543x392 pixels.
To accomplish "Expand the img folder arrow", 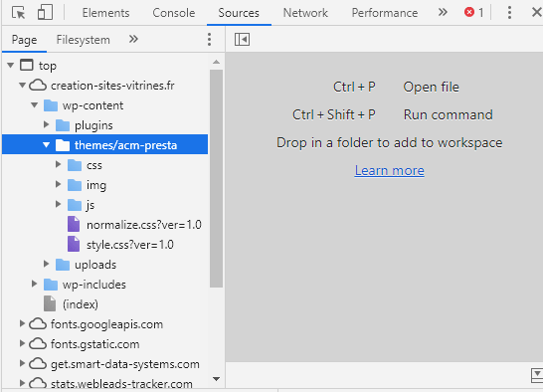I will [58, 184].
